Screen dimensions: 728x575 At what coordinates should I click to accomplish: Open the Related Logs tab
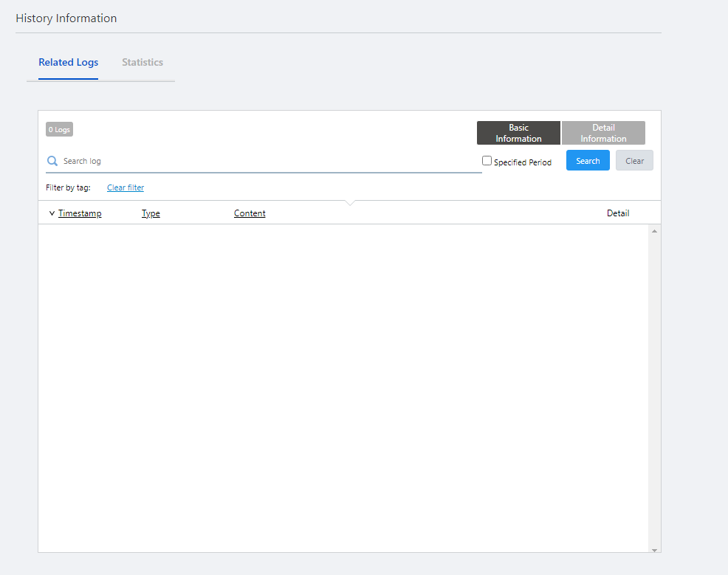68,63
